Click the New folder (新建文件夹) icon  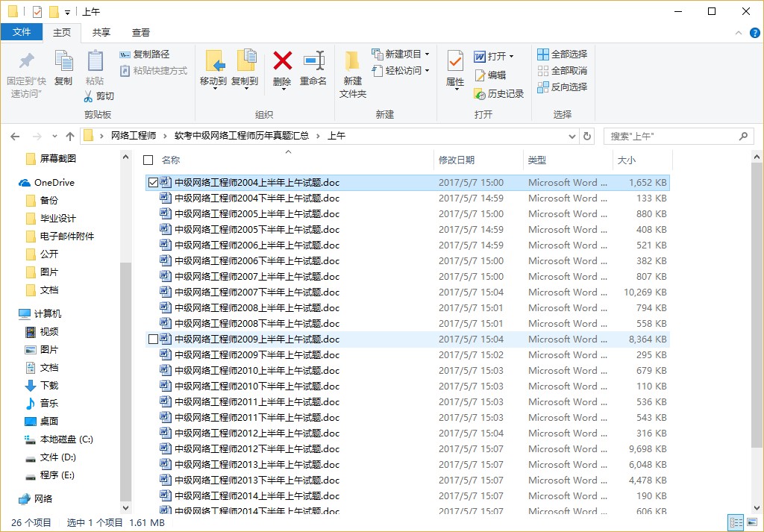pyautogui.click(x=352, y=61)
